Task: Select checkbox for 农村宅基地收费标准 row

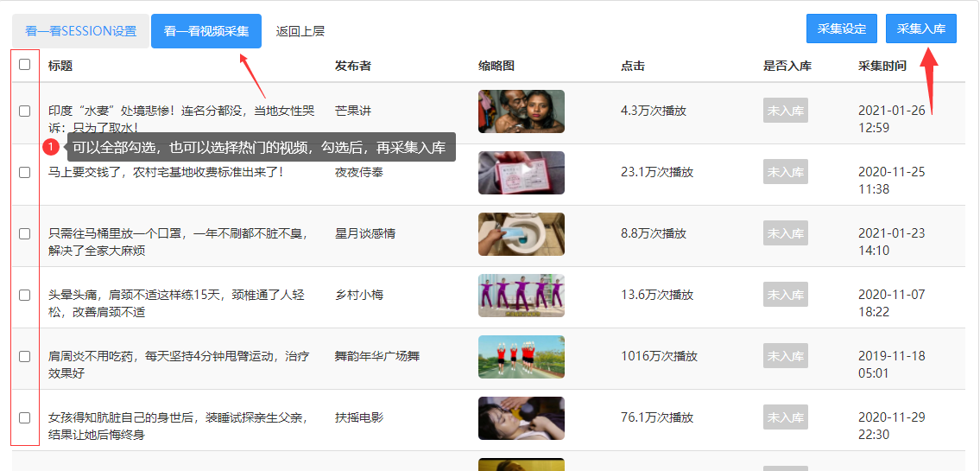Action: click(24, 173)
